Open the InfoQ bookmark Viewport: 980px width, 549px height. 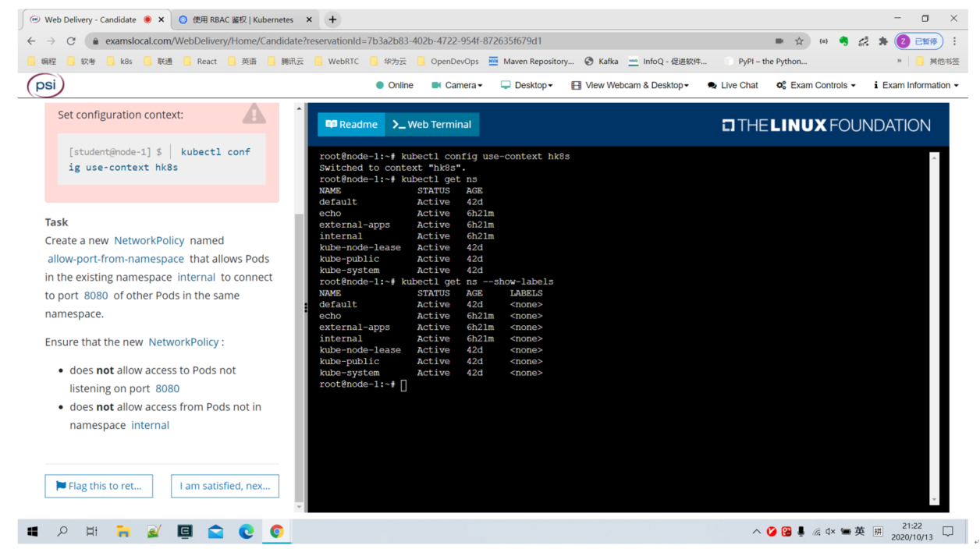coord(667,61)
